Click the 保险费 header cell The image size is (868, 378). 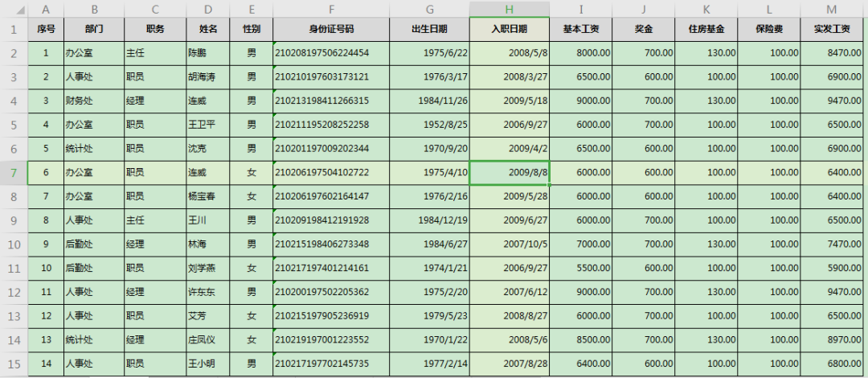[769, 30]
